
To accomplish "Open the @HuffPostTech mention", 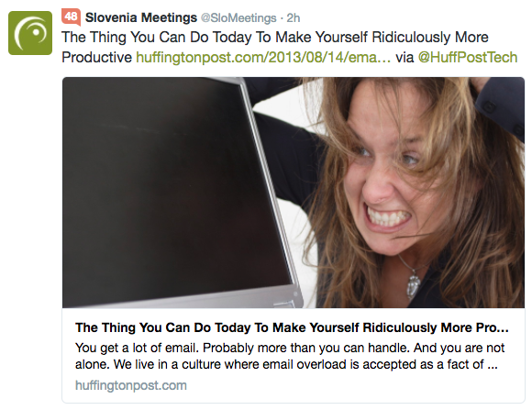I will point(468,57).
